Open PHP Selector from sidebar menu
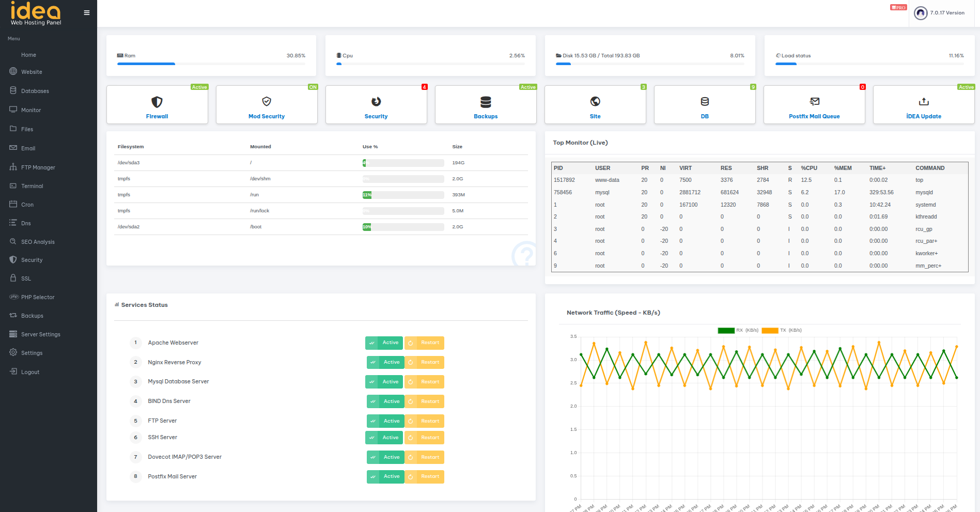 (38, 298)
